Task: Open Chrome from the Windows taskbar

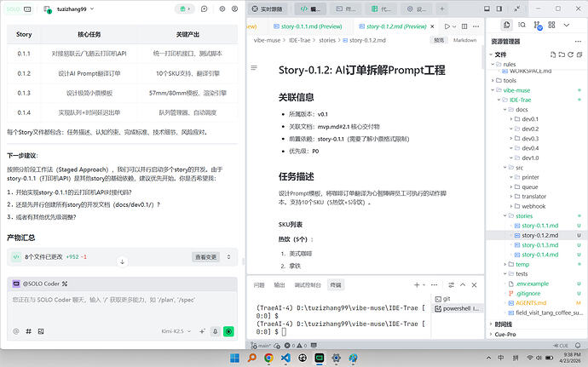Action: (x=268, y=358)
